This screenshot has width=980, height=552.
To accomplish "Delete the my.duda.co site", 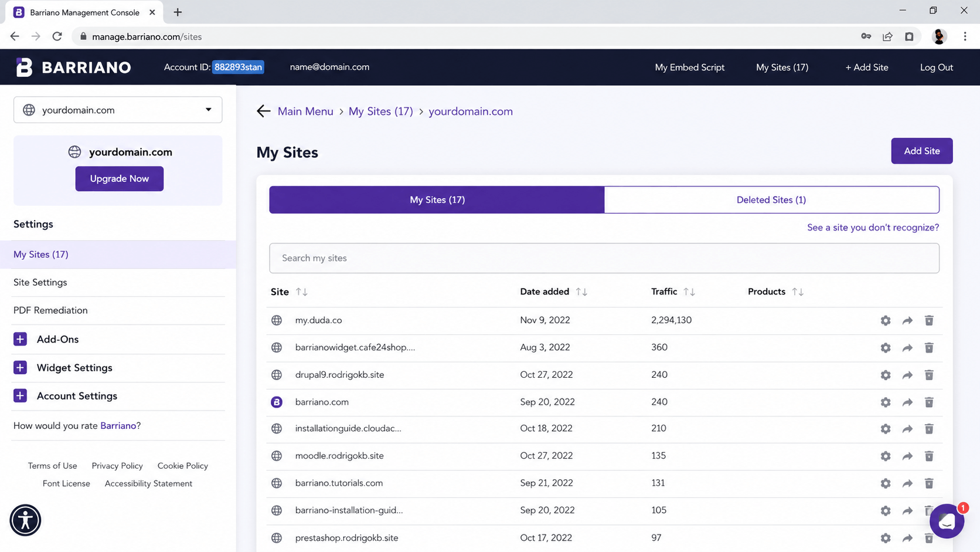I will pyautogui.click(x=929, y=320).
